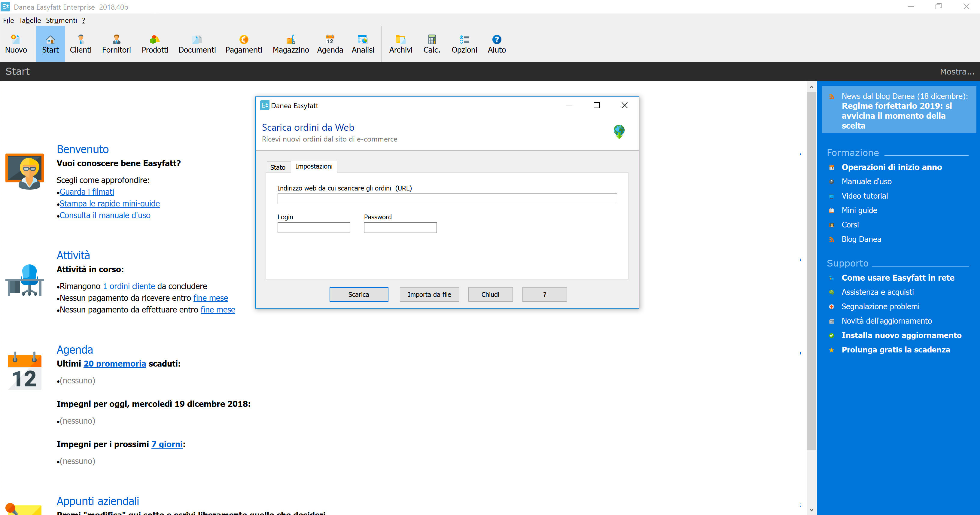Open Stampa le rapide mini-guide link
Image resolution: width=980 pixels, height=515 pixels.
tap(110, 203)
